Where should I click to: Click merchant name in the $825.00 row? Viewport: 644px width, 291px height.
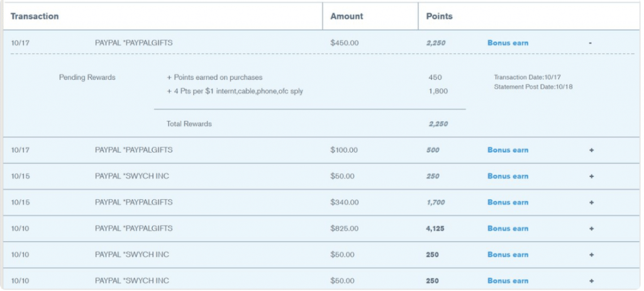[x=133, y=229]
